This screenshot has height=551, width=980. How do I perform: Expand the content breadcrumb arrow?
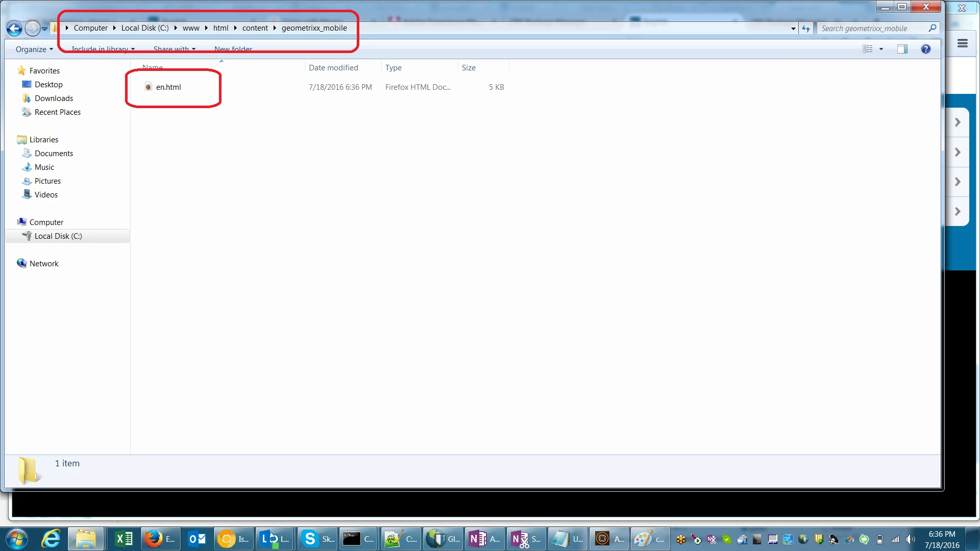click(x=275, y=28)
